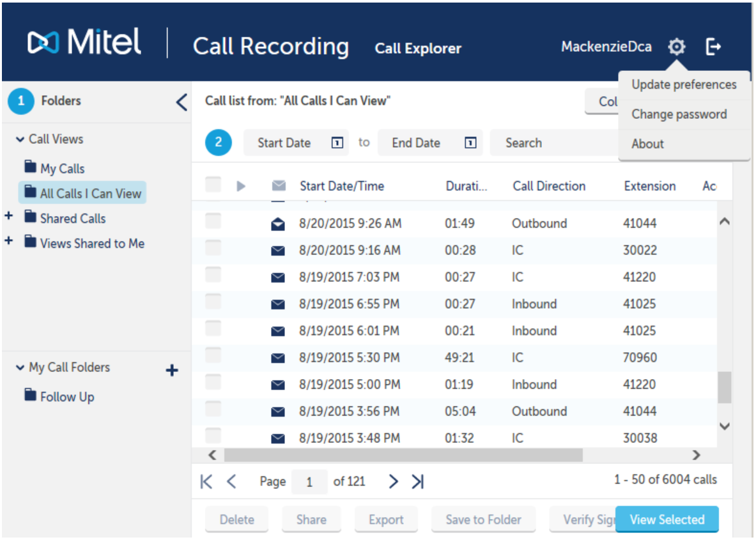The image size is (756, 542).
Task: Check the 8/20/2015 9:16 AM call box
Action: 213,248
